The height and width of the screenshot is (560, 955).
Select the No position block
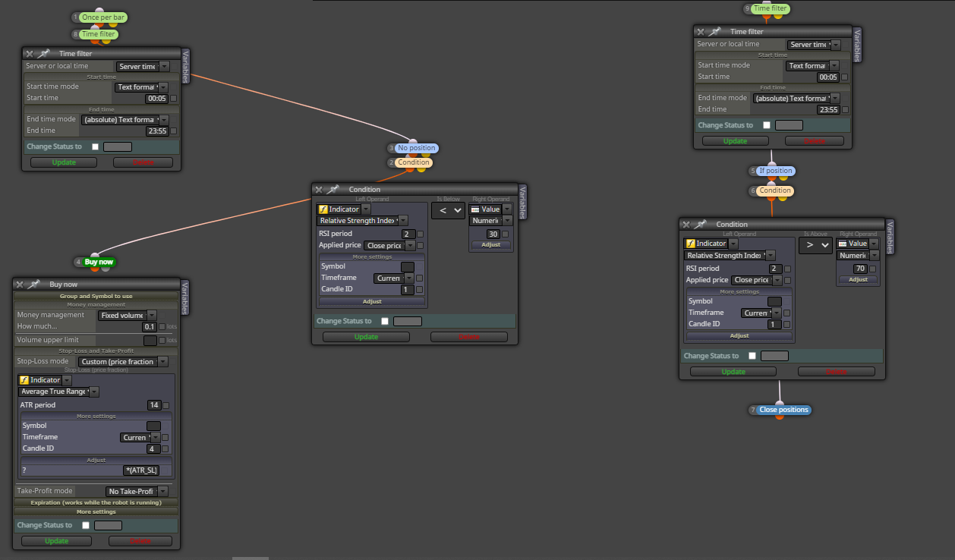417,148
